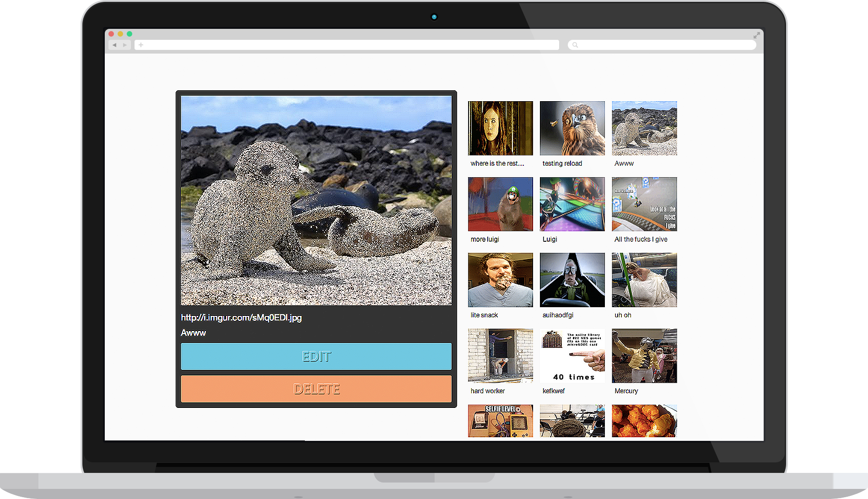Select the 'hard worker' thumbnail
The image size is (868, 499).
[501, 356]
